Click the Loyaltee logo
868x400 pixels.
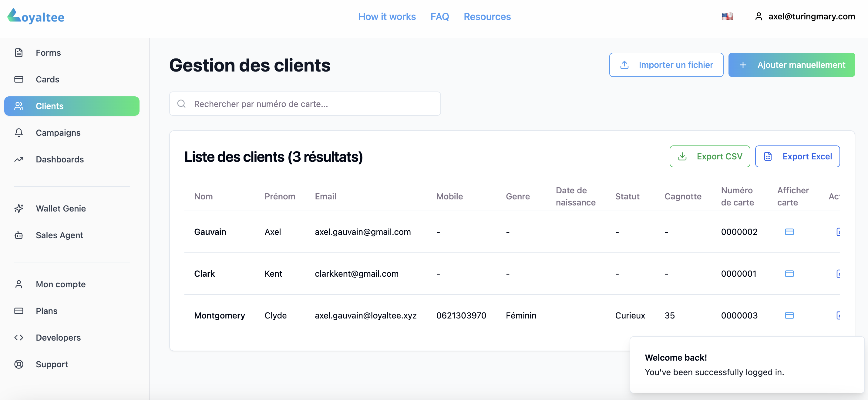[x=35, y=16]
